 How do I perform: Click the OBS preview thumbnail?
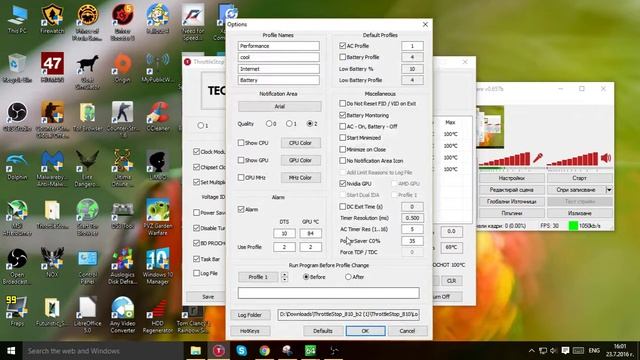pos(490,127)
